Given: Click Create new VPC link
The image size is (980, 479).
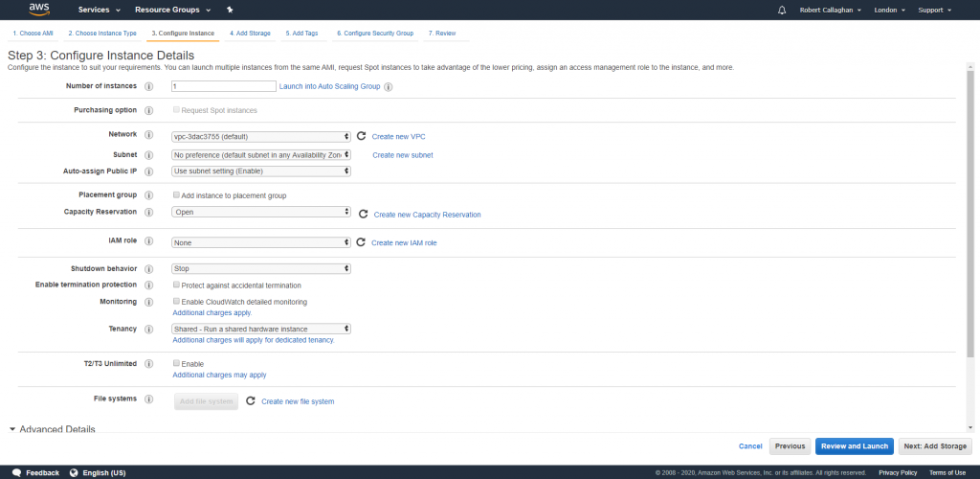Looking at the screenshot, I should click(x=399, y=136).
